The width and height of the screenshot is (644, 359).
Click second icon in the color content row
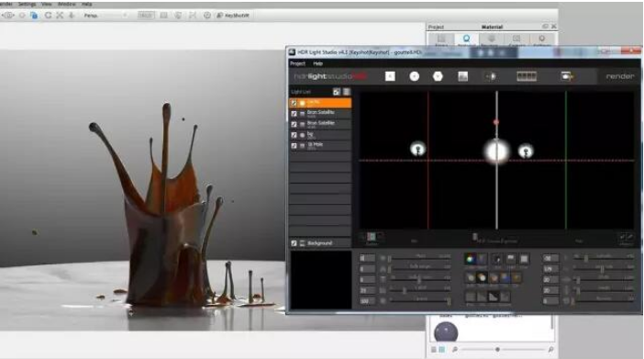[482, 259]
